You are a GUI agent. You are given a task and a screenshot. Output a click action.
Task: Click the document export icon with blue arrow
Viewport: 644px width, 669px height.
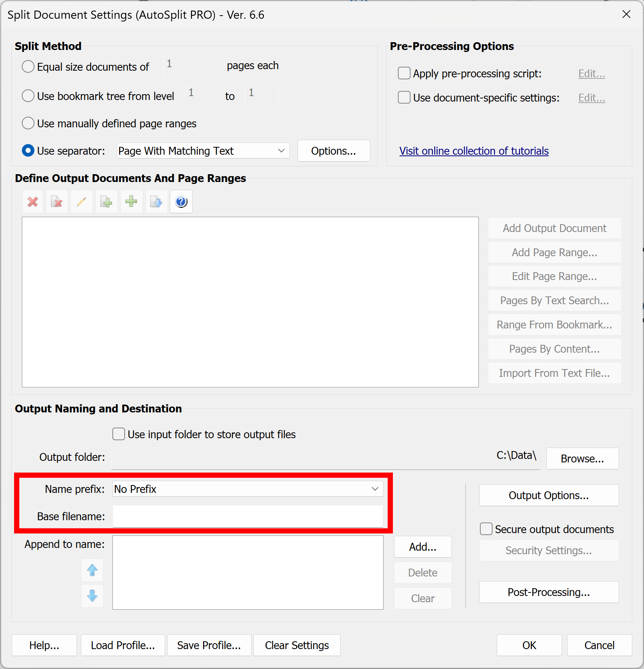[x=156, y=202]
